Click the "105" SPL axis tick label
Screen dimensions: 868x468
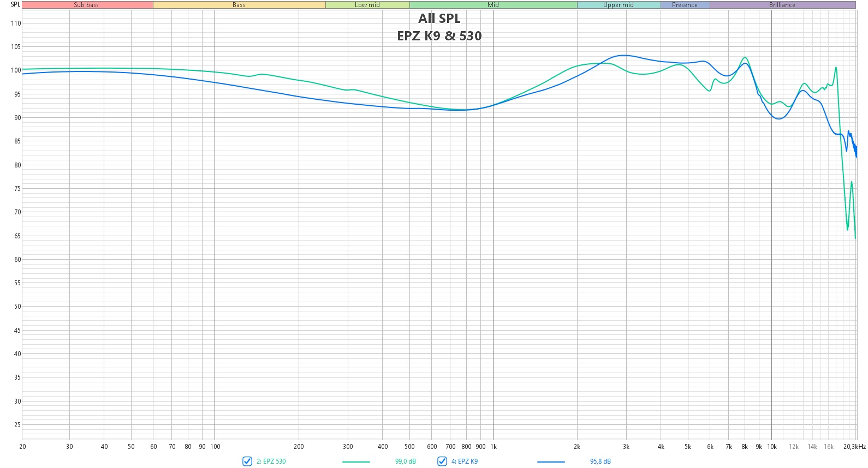click(16, 47)
